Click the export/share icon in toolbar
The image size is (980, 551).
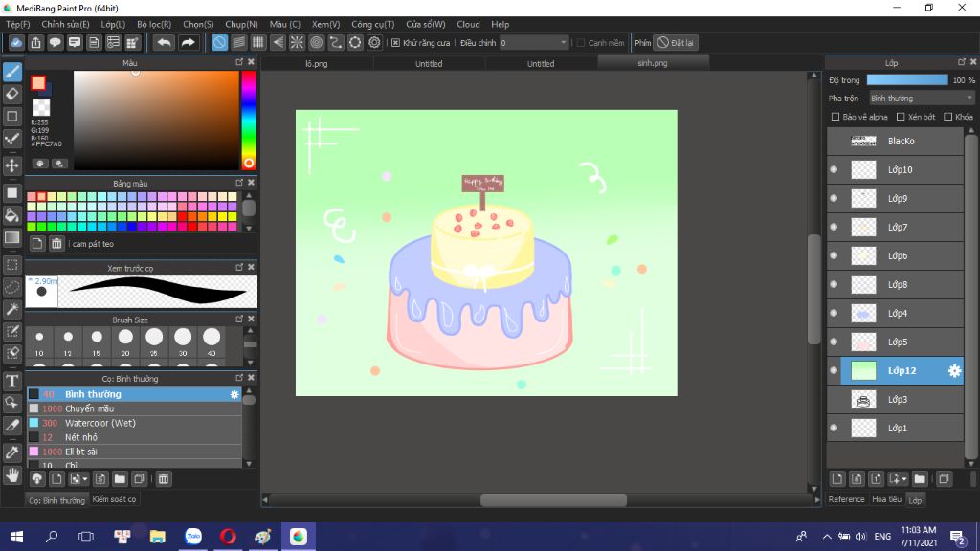(x=35, y=42)
